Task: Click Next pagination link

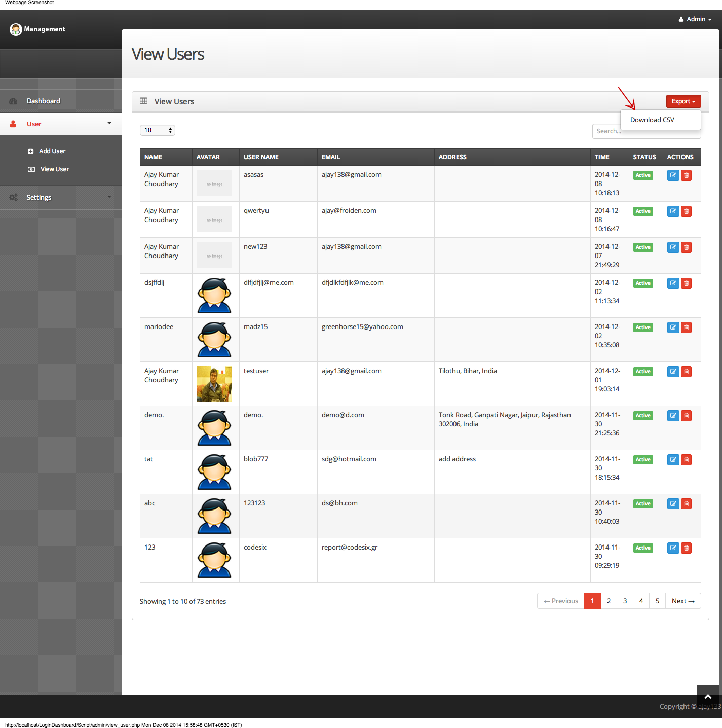Action: click(683, 601)
